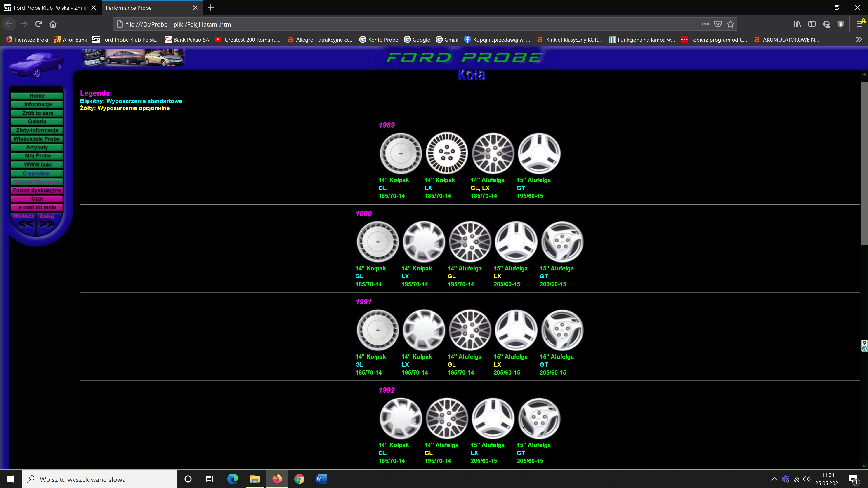Click the URL address bar field
The image size is (868, 488).
404,24
